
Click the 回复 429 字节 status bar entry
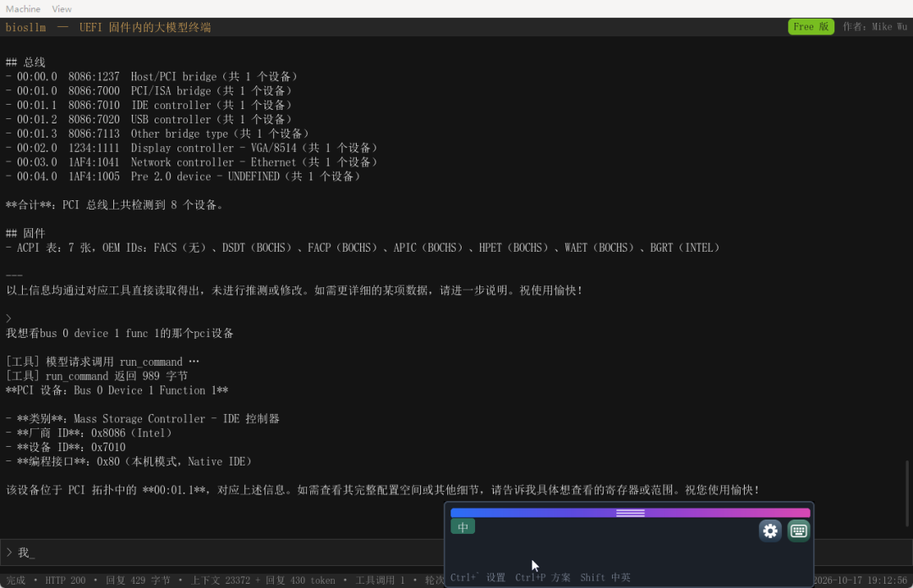coord(138,580)
